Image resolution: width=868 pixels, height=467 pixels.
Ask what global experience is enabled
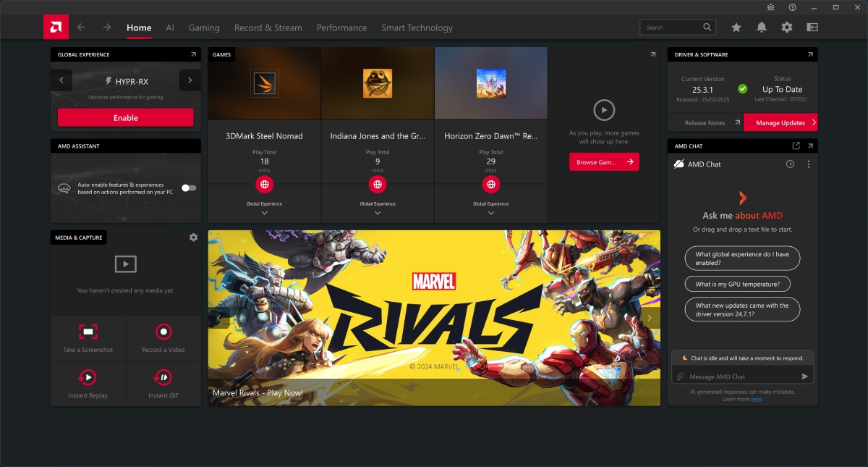click(742, 258)
